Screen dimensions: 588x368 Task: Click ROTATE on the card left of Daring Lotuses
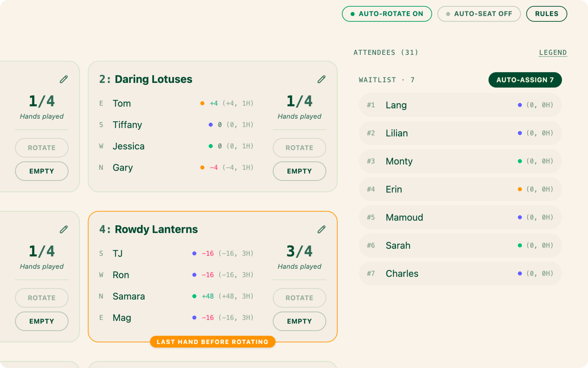coord(42,148)
